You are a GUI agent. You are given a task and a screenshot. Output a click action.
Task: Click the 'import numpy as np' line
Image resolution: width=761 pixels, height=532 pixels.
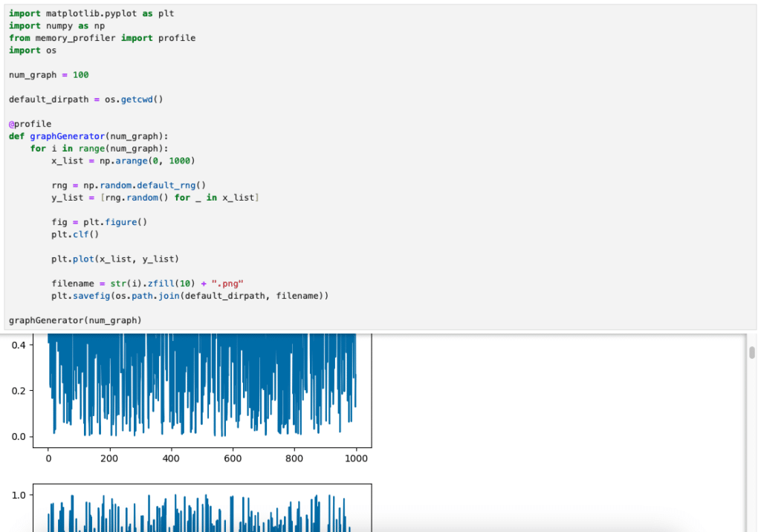pyautogui.click(x=56, y=26)
